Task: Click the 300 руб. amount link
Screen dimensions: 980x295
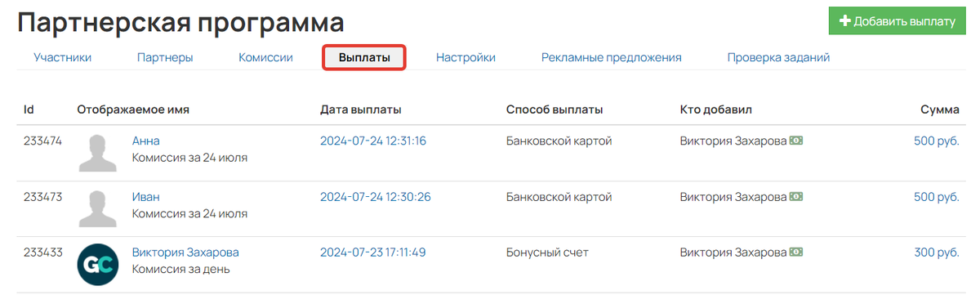Action: click(937, 253)
